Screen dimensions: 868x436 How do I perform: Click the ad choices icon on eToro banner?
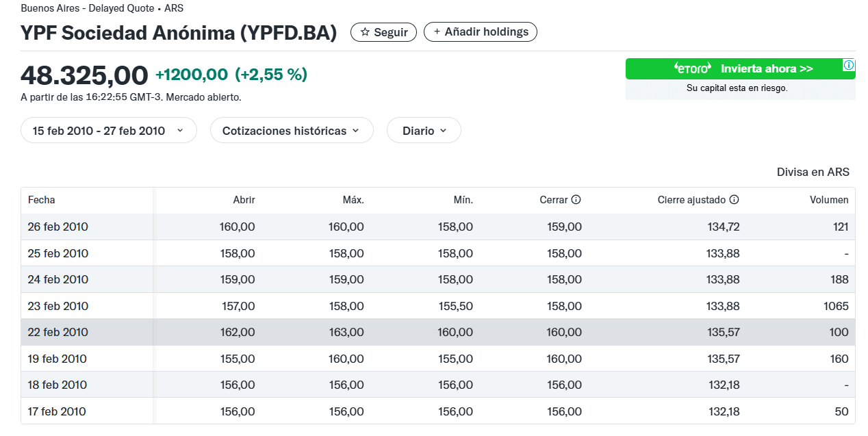point(848,66)
